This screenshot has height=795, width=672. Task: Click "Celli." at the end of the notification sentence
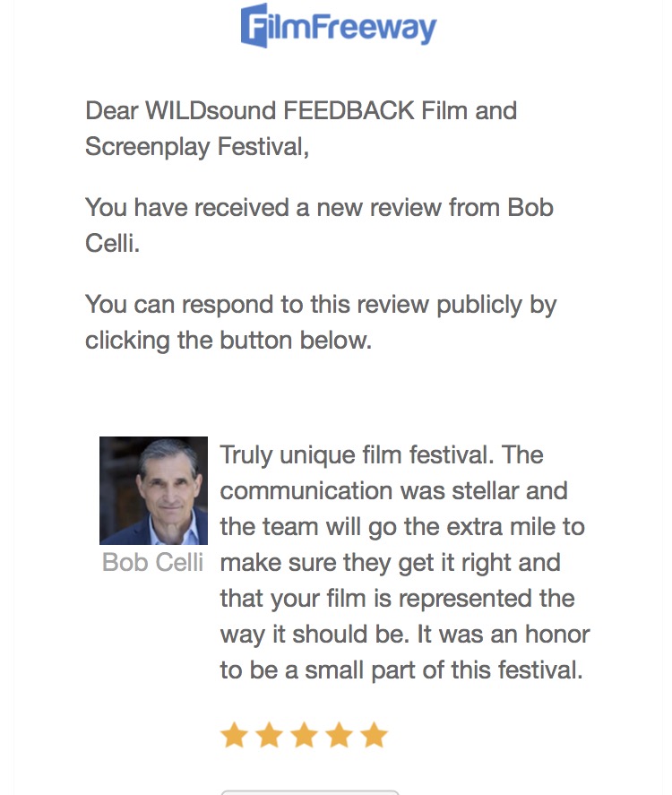click(x=113, y=244)
